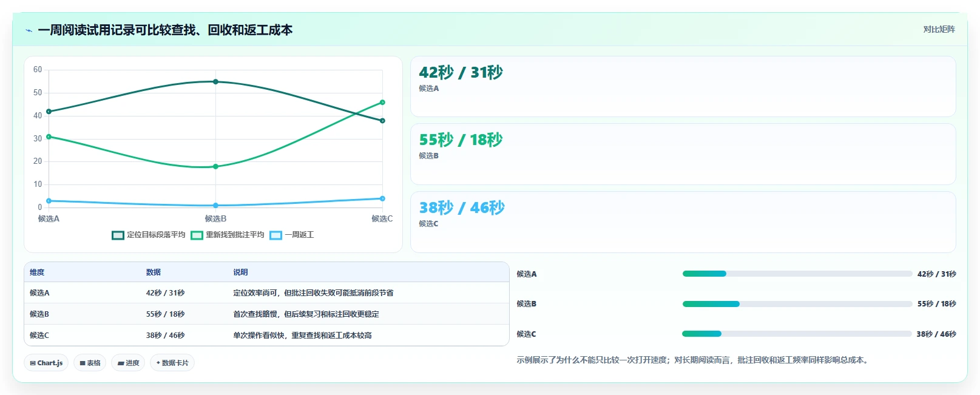Screen dimensions: 980x395
Task: Click the table note starting with 单次操作看似快
Action: pyautogui.click(x=302, y=336)
